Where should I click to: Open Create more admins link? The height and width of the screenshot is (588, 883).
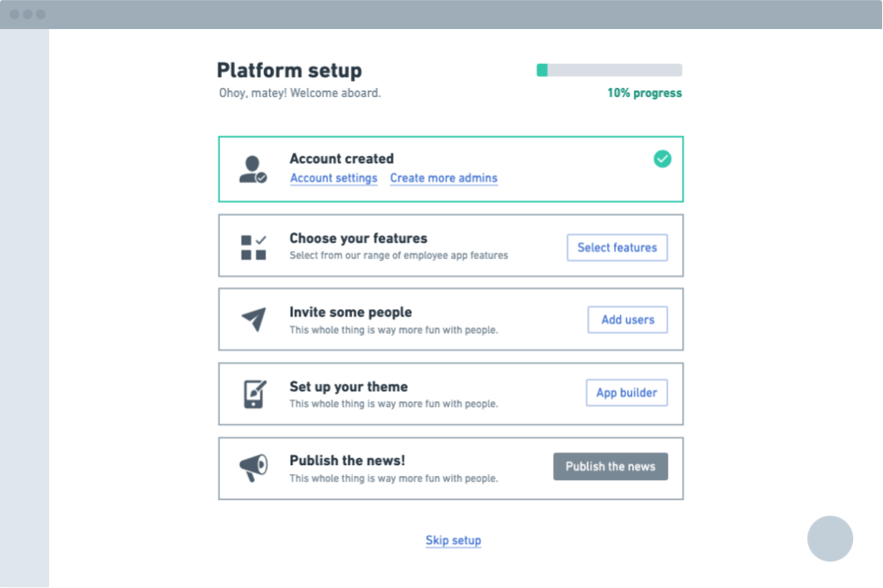444,178
